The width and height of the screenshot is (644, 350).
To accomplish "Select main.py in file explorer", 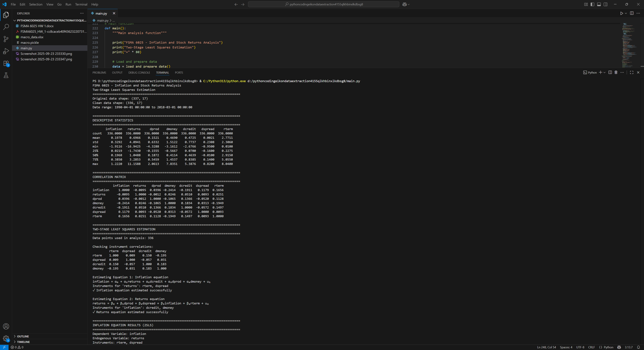I will coord(50,48).
